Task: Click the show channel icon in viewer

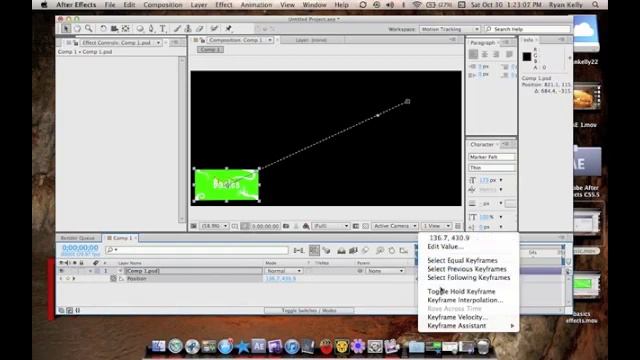Action: pyautogui.click(x=306, y=226)
